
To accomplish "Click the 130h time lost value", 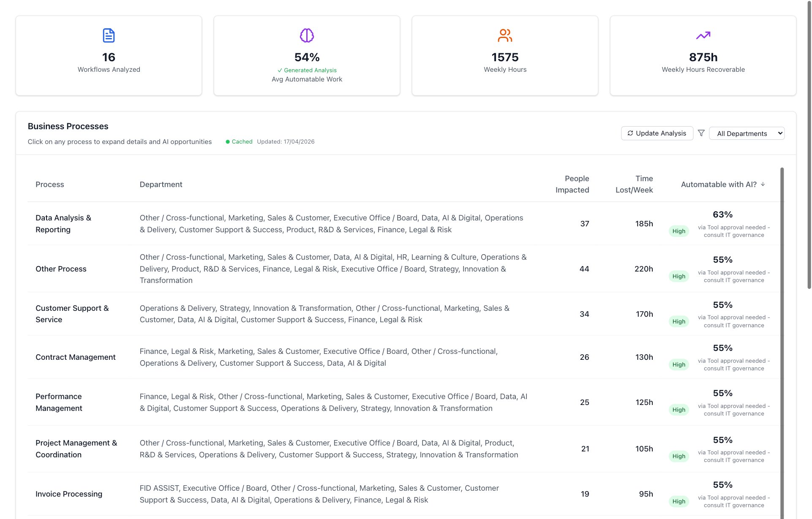I will click(644, 357).
